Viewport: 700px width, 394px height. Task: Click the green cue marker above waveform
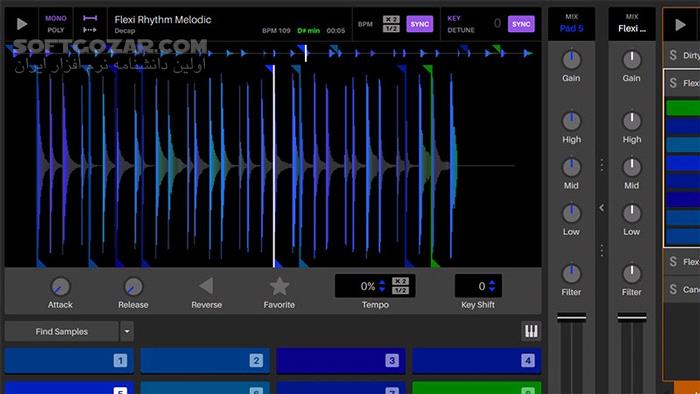coord(428,69)
